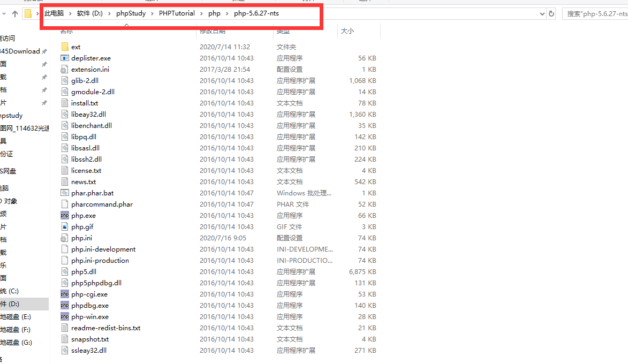628x364 pixels.
Task: Select the extension.ini config icon
Action: pos(64,69)
